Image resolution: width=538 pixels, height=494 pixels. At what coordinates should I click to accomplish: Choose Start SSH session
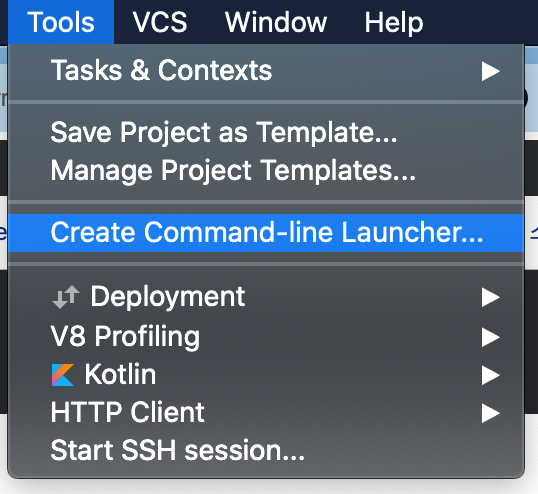pos(266,450)
